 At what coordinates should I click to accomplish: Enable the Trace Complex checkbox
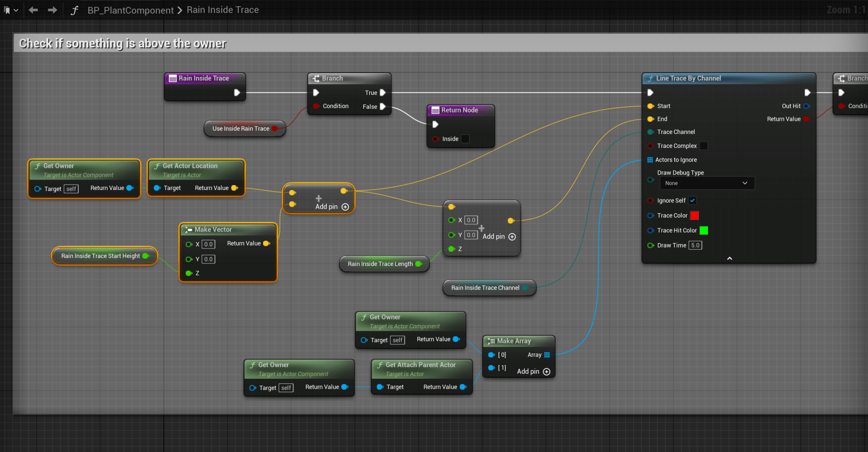click(703, 146)
